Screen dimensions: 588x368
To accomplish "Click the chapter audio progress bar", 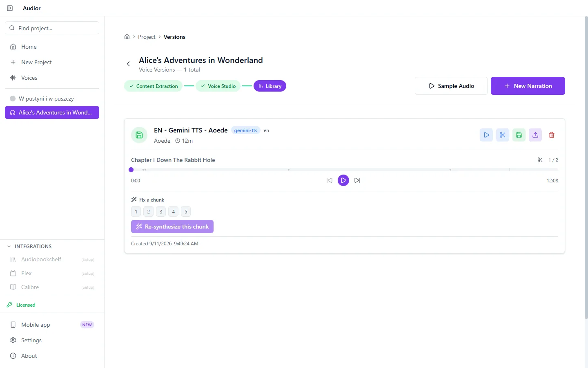I will (x=344, y=170).
